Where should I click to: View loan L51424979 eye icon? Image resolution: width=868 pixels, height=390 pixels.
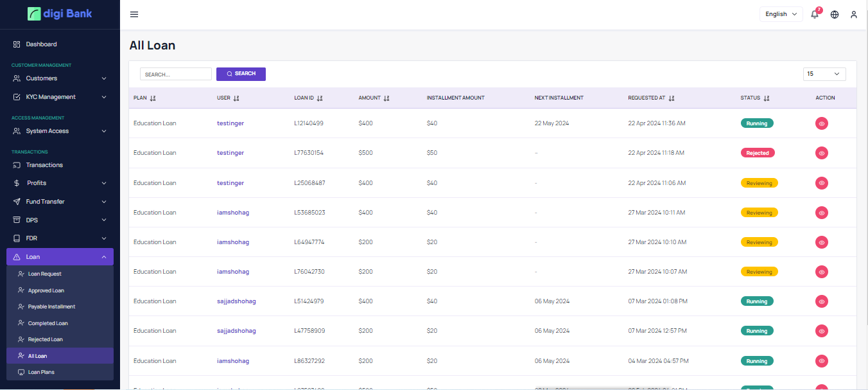[822, 301]
